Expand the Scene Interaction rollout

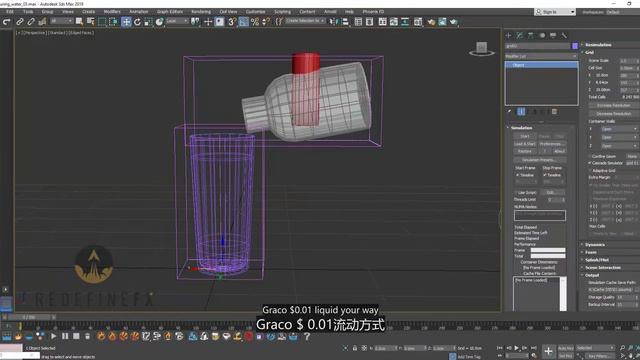pos(602,268)
